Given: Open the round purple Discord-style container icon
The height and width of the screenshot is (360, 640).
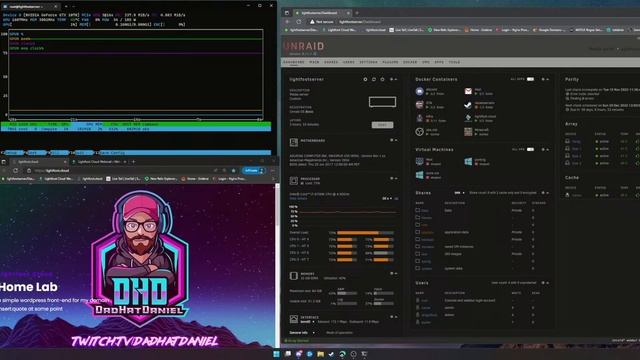Looking at the screenshot, I should pyautogui.click(x=420, y=91).
